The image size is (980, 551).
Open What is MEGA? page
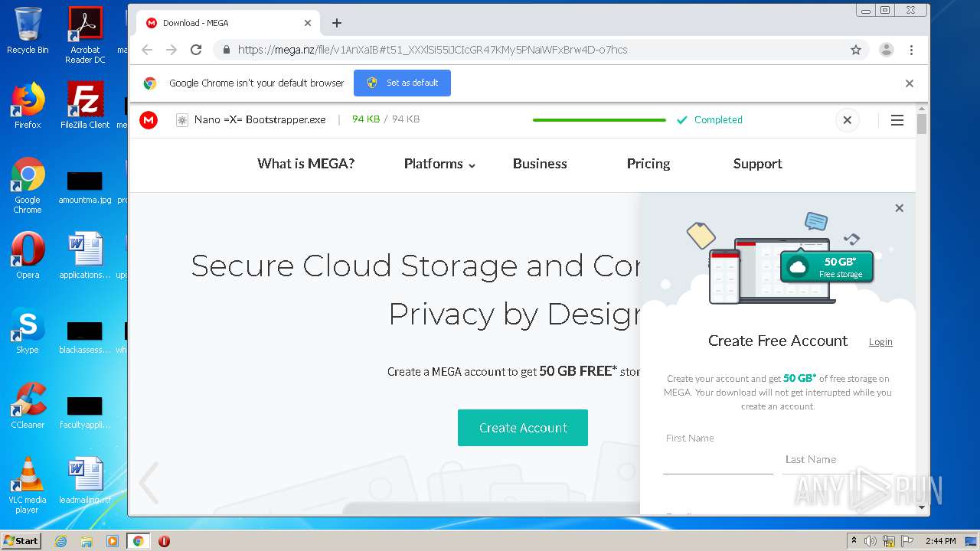[306, 164]
